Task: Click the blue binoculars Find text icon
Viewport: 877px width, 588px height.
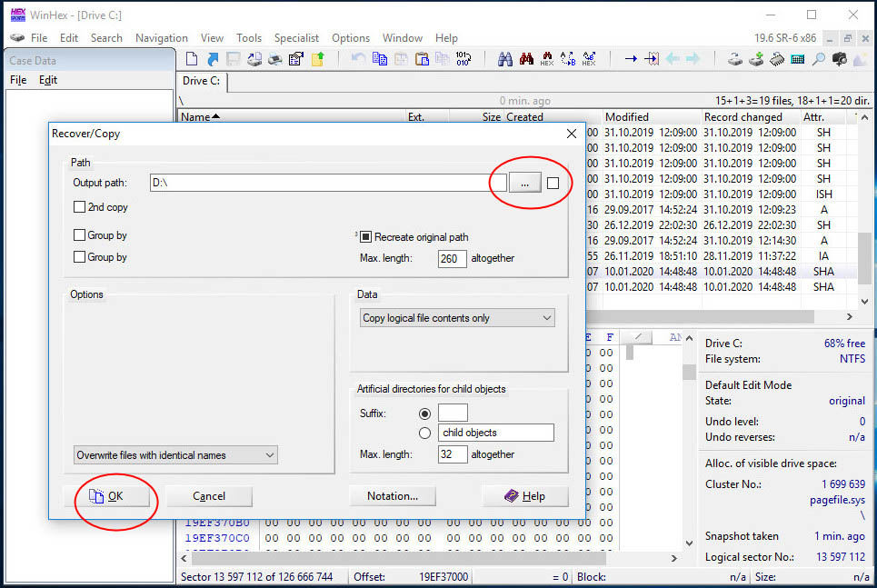Action: pyautogui.click(x=505, y=59)
